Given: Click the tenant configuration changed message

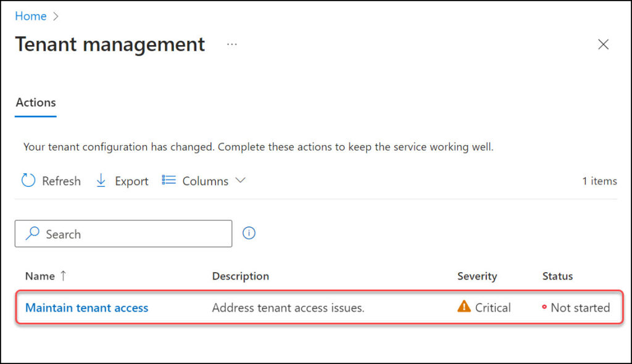Looking at the screenshot, I should click(259, 147).
